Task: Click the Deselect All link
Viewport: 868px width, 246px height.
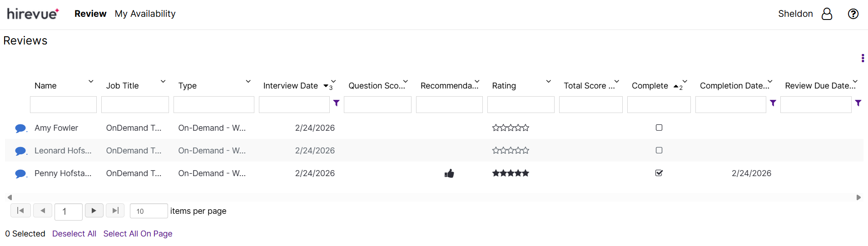Action: [x=74, y=234]
